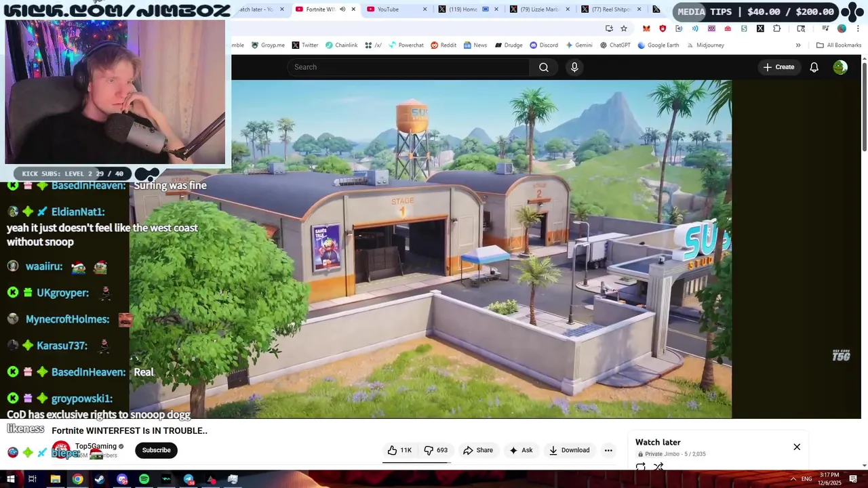Dislike the video showing 693 dislikes

tap(435, 450)
